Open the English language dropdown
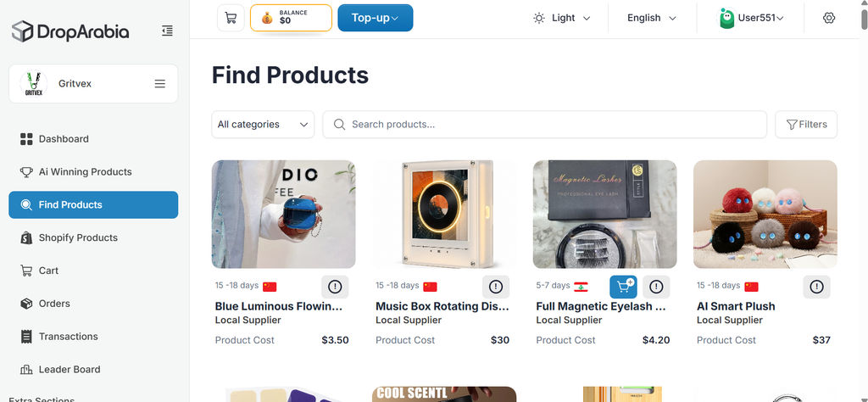Viewport: 868px width, 402px height. [x=652, y=18]
